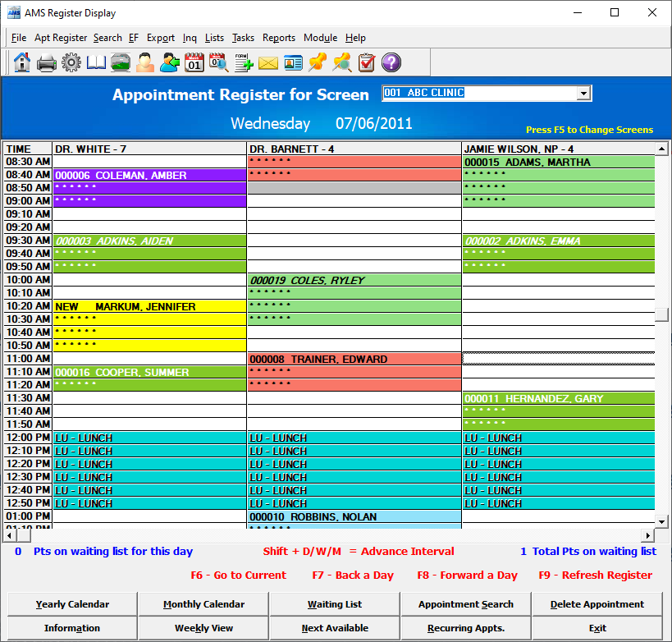This screenshot has width=672, height=642.
Task: Click the address book toolbar icon
Action: pos(95,62)
